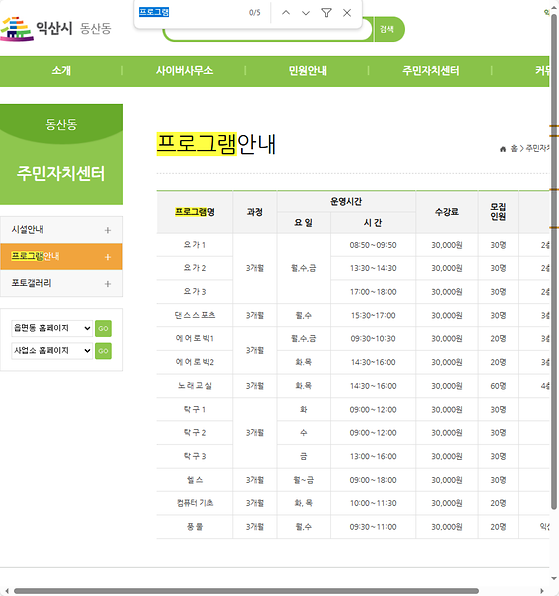Image resolution: width=559 pixels, height=596 pixels.
Task: Click the scroll-down arrow of vertical scrollbar
Action: tap(554, 579)
